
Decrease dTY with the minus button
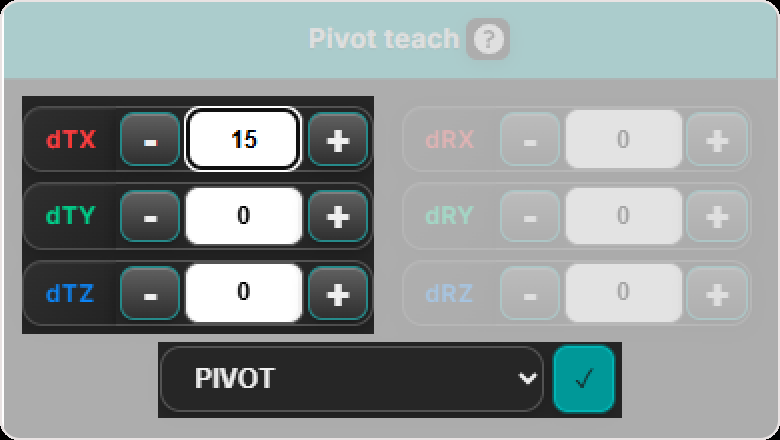point(150,216)
